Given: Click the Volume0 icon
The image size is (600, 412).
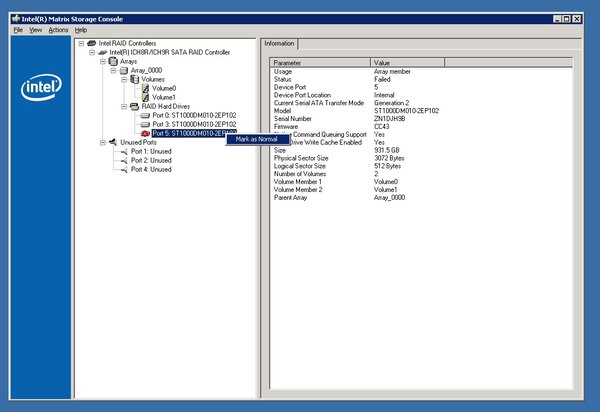Looking at the screenshot, I should click(x=145, y=88).
